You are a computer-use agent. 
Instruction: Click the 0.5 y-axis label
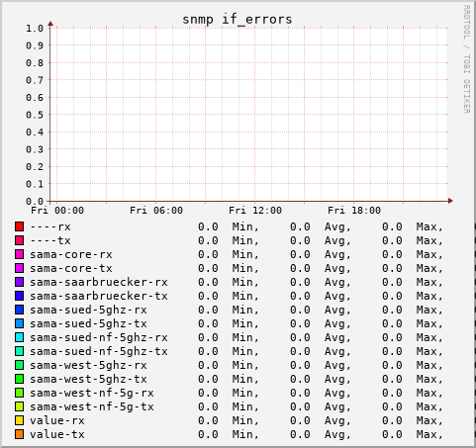tap(35, 115)
